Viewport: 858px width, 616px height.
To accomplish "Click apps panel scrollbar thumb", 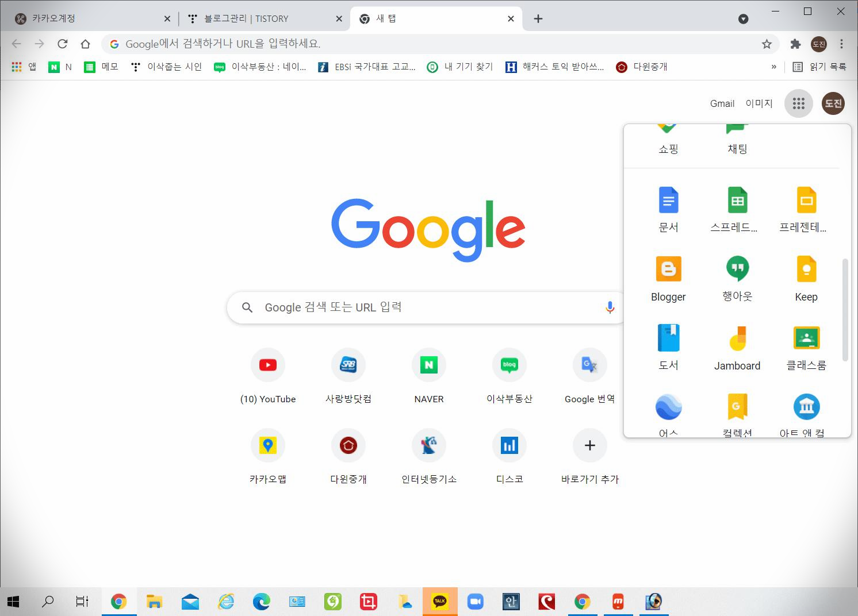I will (x=845, y=310).
